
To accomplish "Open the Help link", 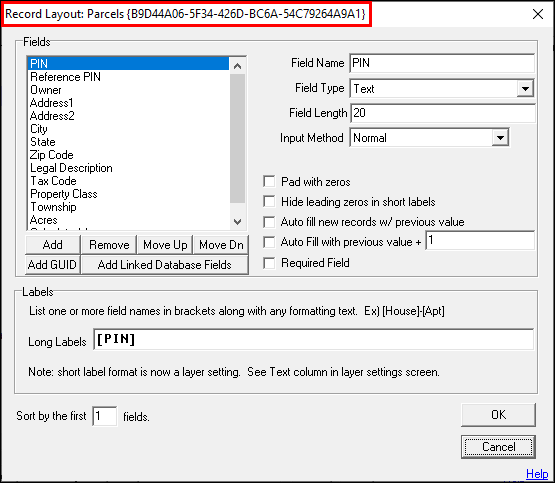I will coord(537,474).
